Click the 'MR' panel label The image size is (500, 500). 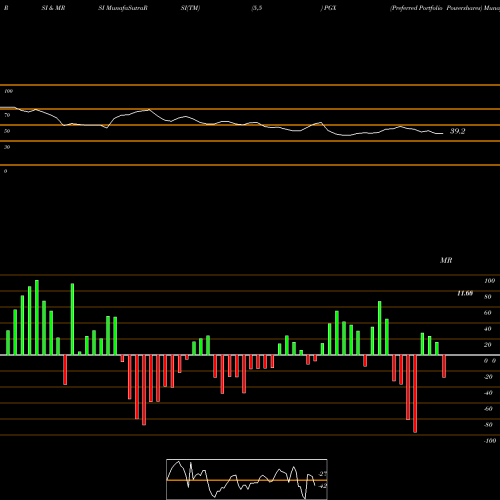point(446,260)
